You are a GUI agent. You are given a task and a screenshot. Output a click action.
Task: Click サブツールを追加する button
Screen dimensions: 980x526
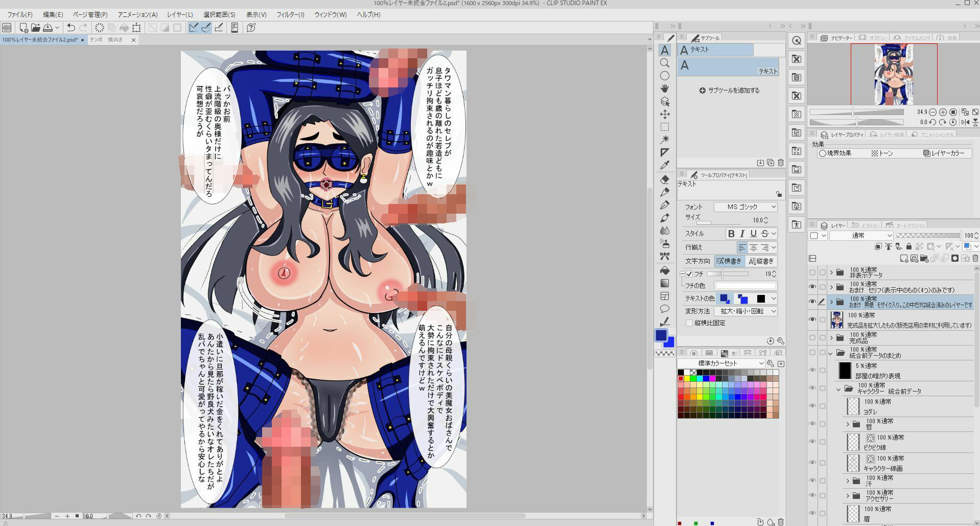coord(729,90)
